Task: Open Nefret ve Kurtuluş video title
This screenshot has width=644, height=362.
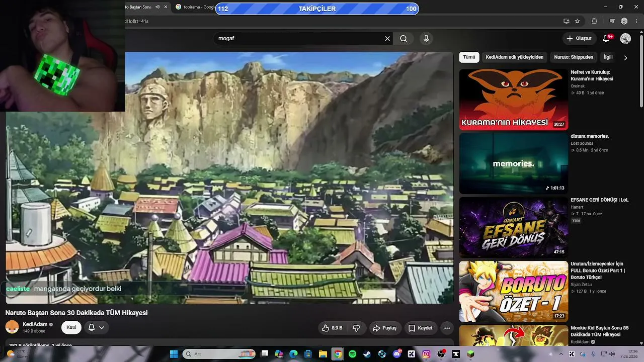Action: tap(592, 75)
